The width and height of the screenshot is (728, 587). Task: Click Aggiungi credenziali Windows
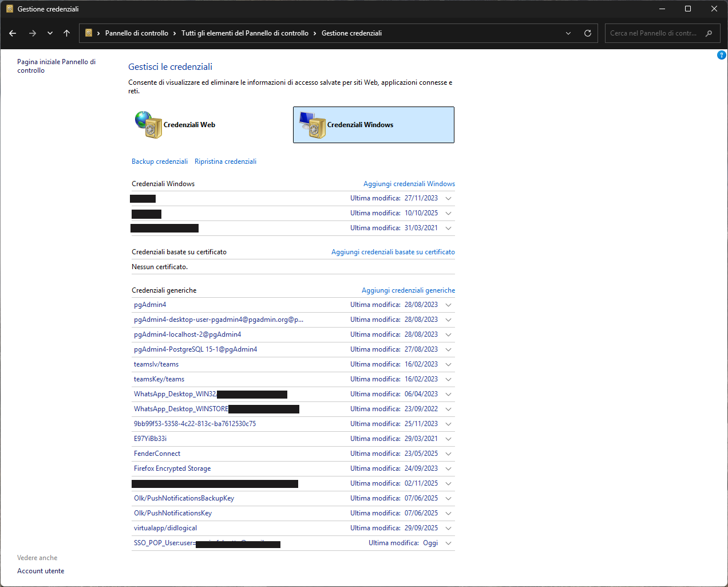409,184
